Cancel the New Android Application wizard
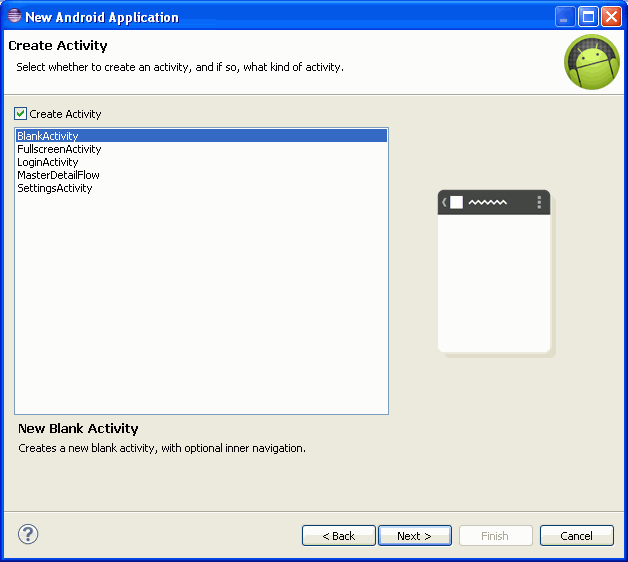Image resolution: width=628 pixels, height=562 pixels. 577,536
